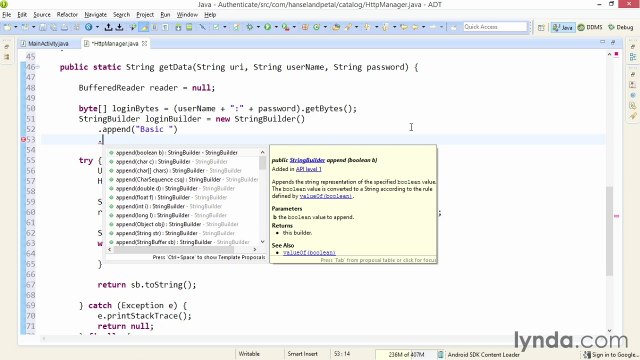Screen dimensions: 640x360
Task: Open the File menu
Action: point(7,15)
